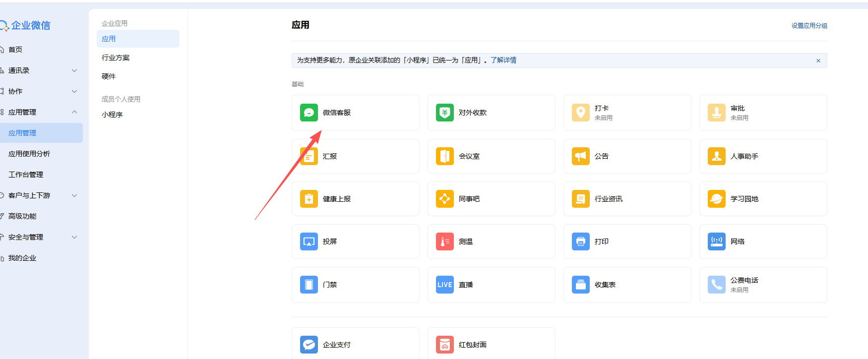Click 未启用 status under 打卡

[x=604, y=118]
